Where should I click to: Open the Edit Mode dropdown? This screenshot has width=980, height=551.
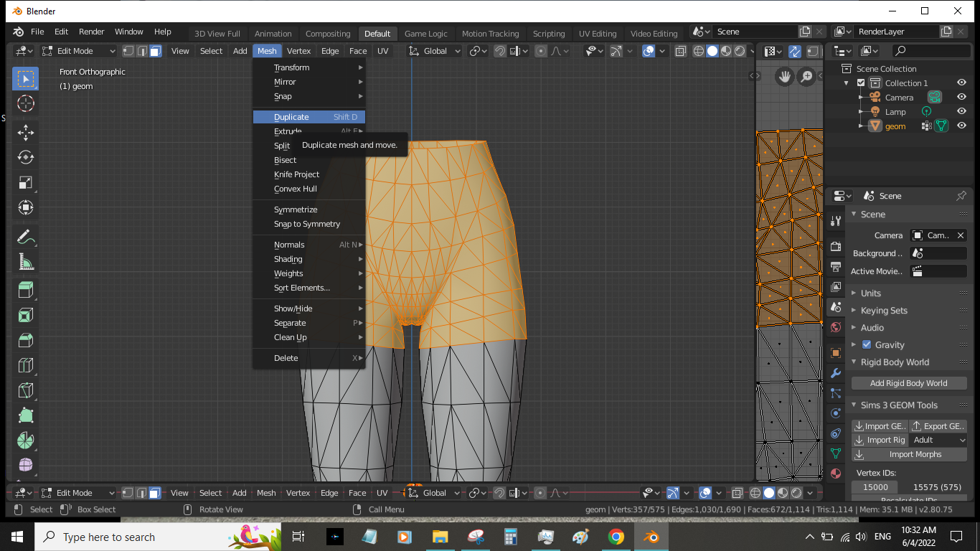tap(78, 51)
